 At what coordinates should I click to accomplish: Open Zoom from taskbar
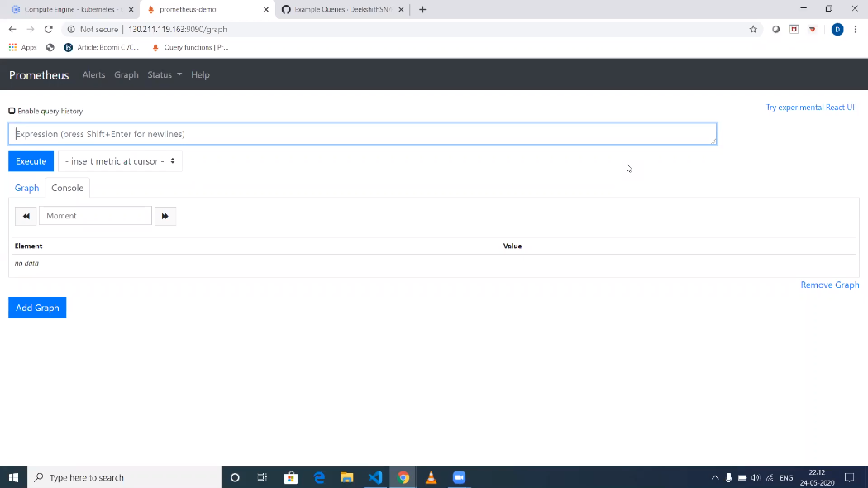[459, 477]
